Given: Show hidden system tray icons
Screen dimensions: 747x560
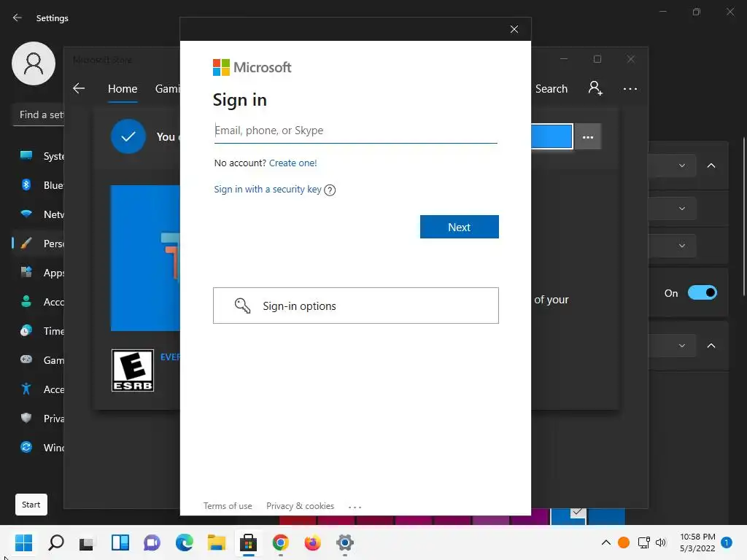Looking at the screenshot, I should [605, 542].
